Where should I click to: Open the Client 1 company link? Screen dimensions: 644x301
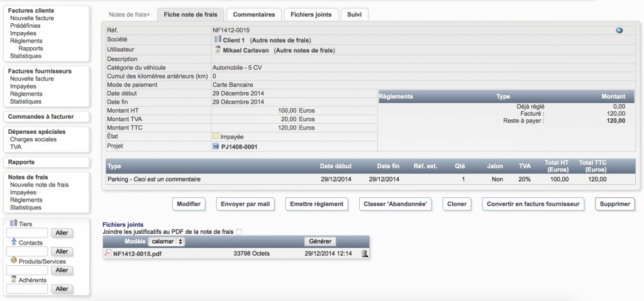coord(234,40)
